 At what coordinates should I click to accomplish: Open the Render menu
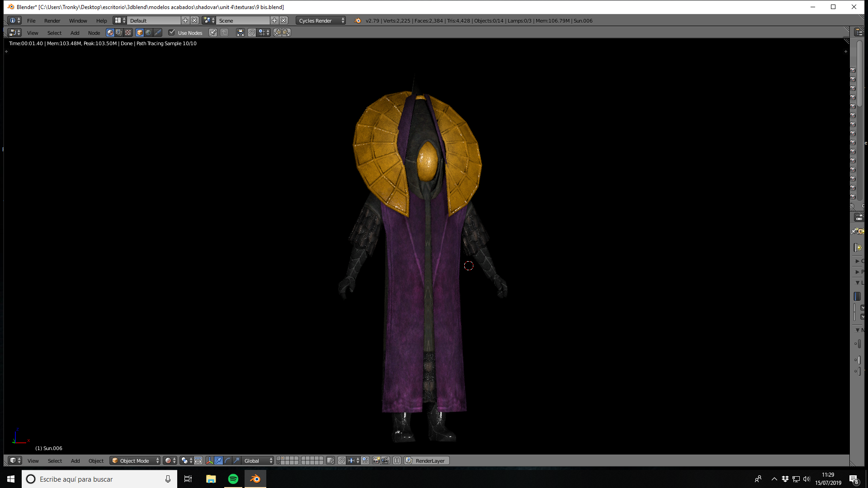pos(52,20)
